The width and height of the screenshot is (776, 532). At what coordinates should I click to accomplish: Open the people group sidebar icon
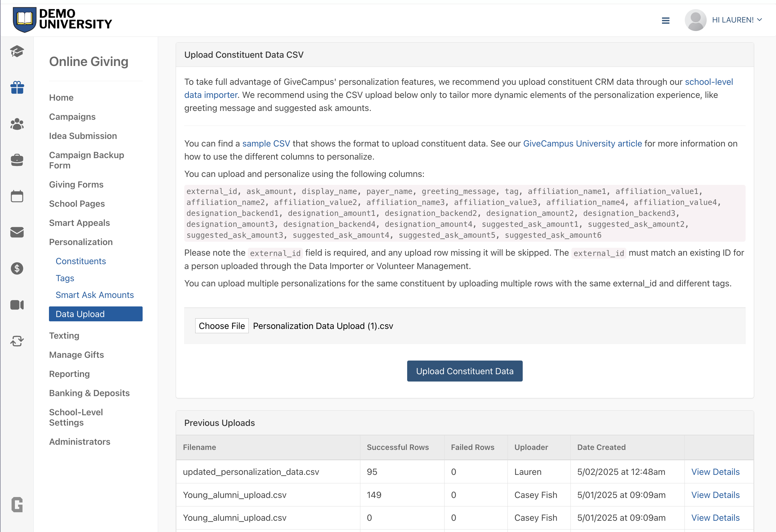coord(17,124)
